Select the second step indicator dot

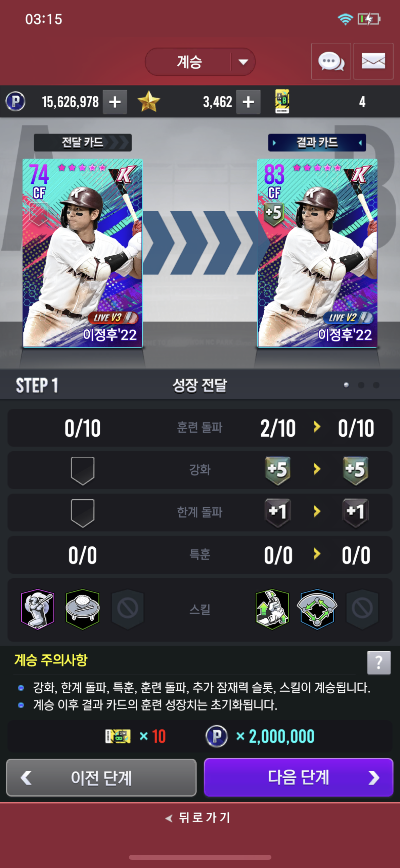coord(361,385)
